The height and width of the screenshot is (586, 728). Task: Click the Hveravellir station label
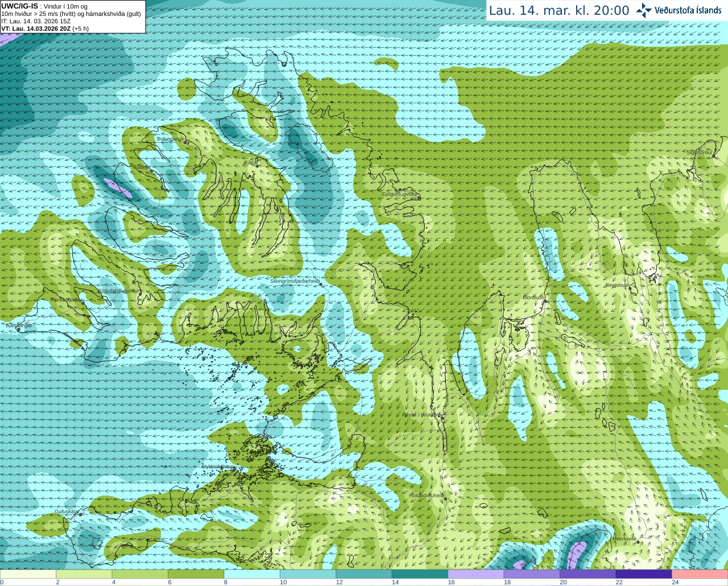pos(624,539)
